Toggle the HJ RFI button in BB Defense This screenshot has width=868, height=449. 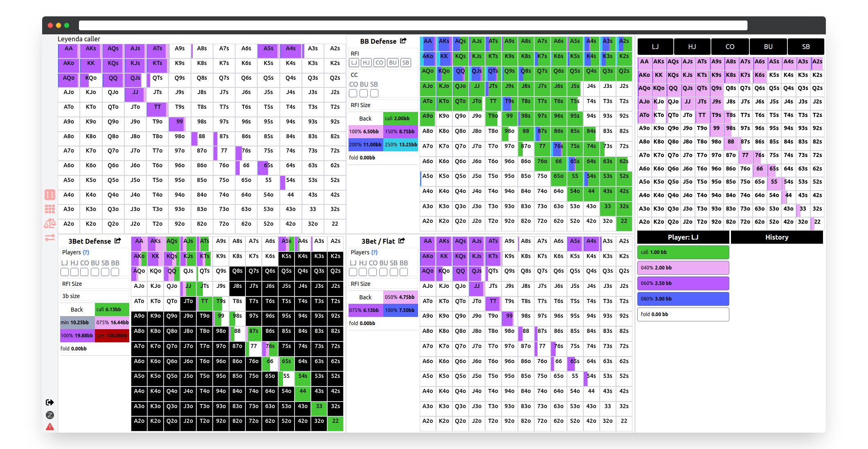pyautogui.click(x=366, y=63)
